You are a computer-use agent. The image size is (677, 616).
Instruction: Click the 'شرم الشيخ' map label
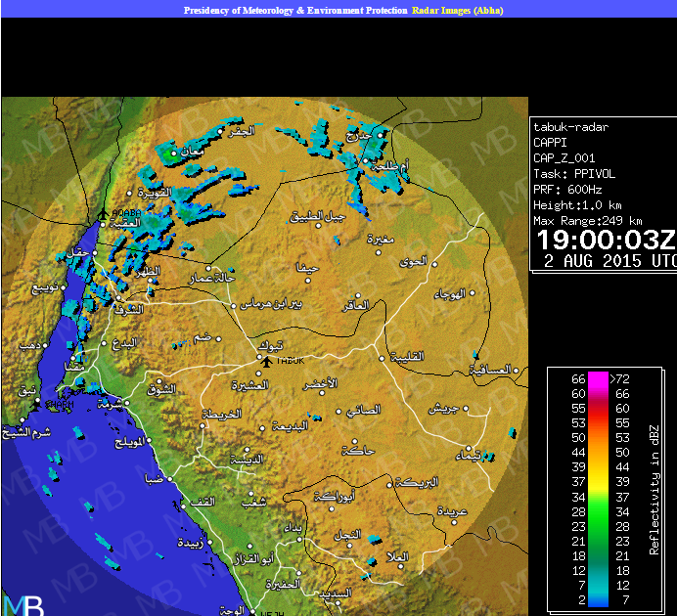click(x=26, y=432)
